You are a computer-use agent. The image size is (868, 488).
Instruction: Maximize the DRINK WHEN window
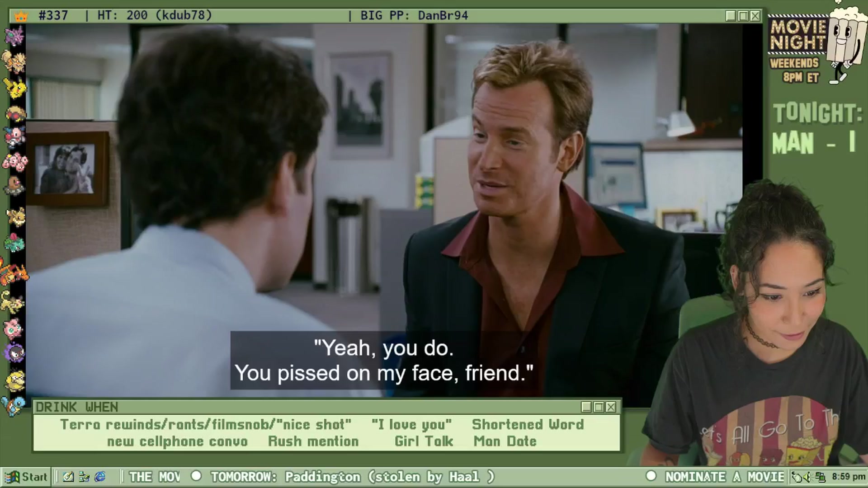click(x=599, y=407)
